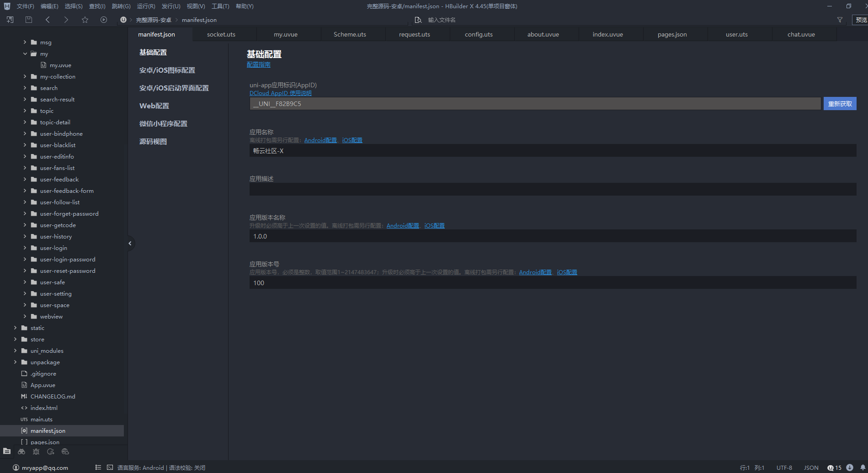Switch to the socket.uts tab
This screenshot has height=473, width=868.
(x=221, y=34)
